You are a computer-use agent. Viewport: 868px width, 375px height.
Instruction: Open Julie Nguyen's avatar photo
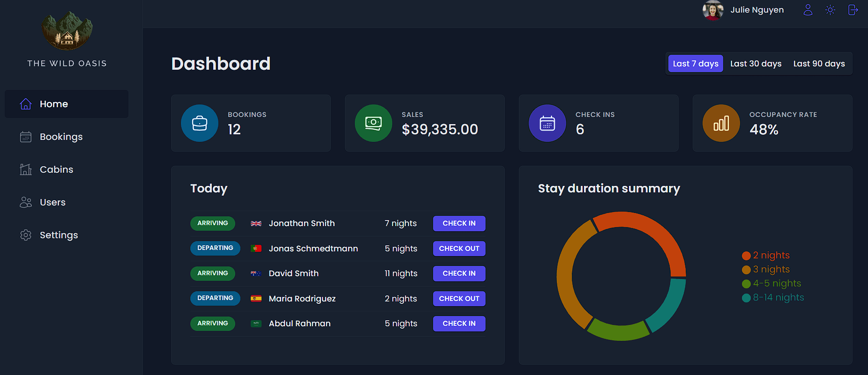[712, 10]
